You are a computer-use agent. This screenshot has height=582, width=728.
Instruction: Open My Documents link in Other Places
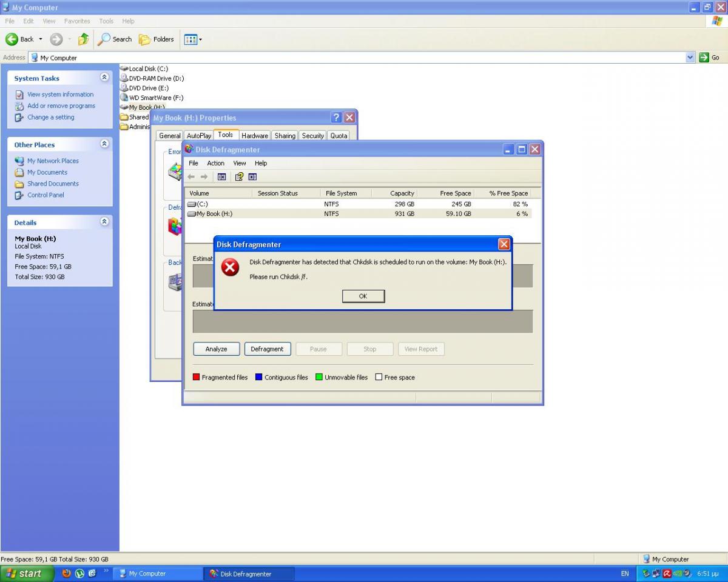click(x=47, y=173)
